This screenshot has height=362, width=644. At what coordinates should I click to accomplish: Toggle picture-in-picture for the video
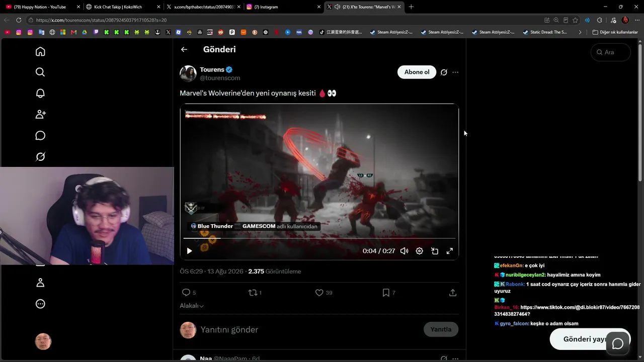click(x=435, y=251)
